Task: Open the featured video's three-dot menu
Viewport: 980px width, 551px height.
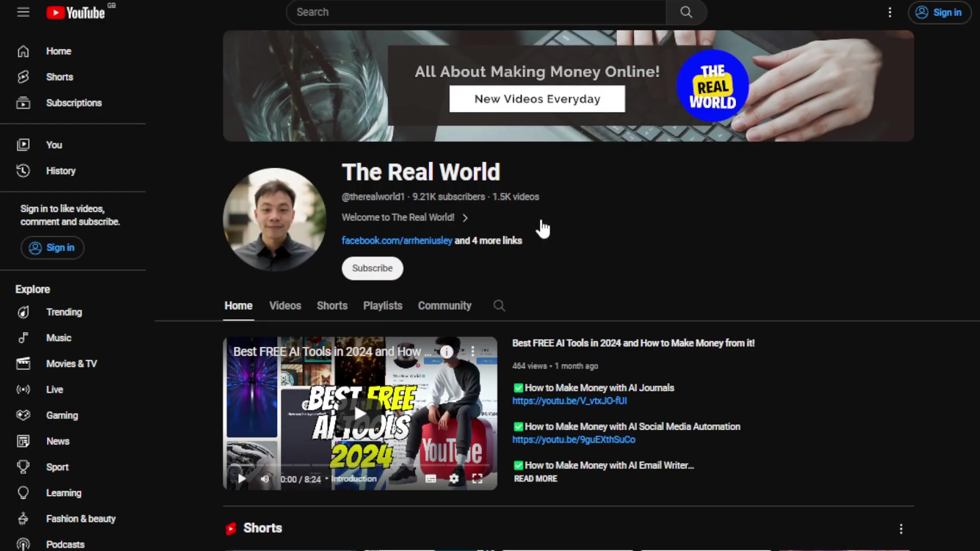Action: (473, 352)
